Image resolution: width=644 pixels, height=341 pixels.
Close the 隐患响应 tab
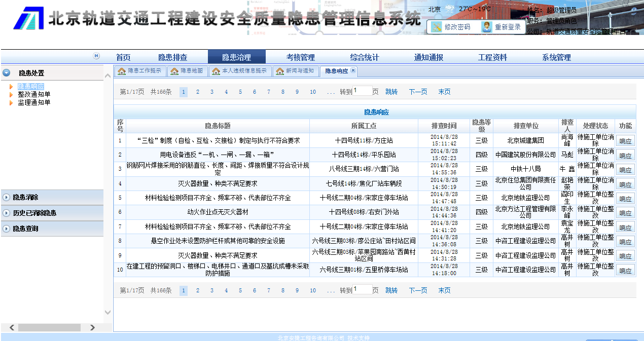(353, 71)
